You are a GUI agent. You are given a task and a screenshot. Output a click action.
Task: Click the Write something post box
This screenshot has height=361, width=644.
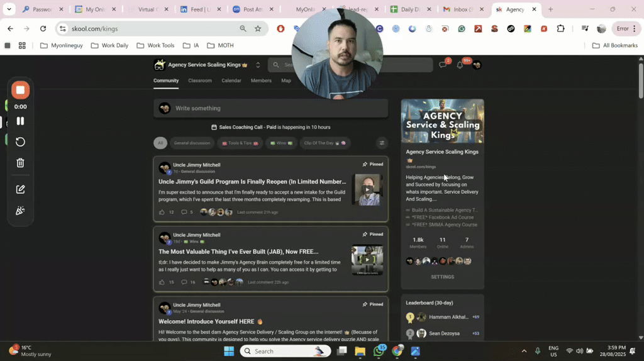point(270,108)
